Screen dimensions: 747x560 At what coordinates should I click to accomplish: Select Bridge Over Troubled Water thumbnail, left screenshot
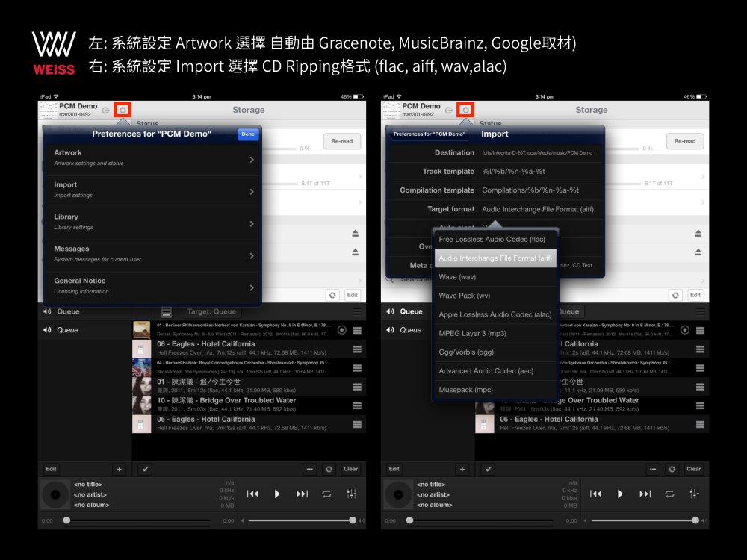pyautogui.click(x=141, y=405)
